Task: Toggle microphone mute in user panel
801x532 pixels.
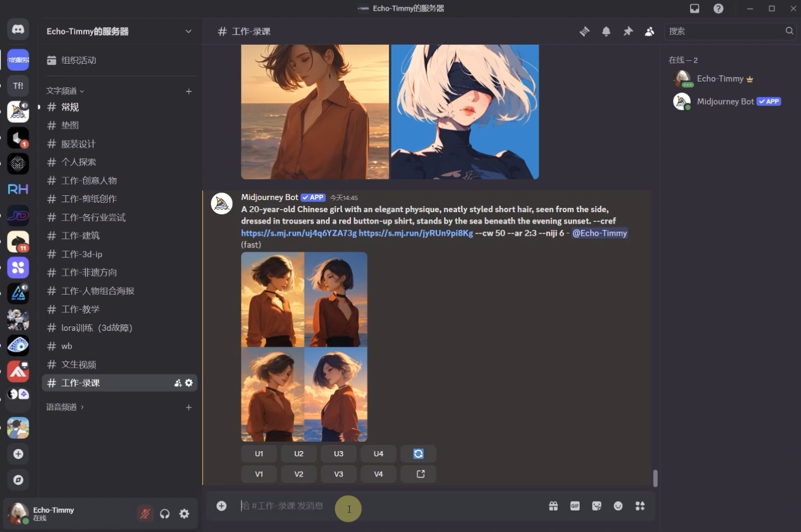Action: coord(145,514)
